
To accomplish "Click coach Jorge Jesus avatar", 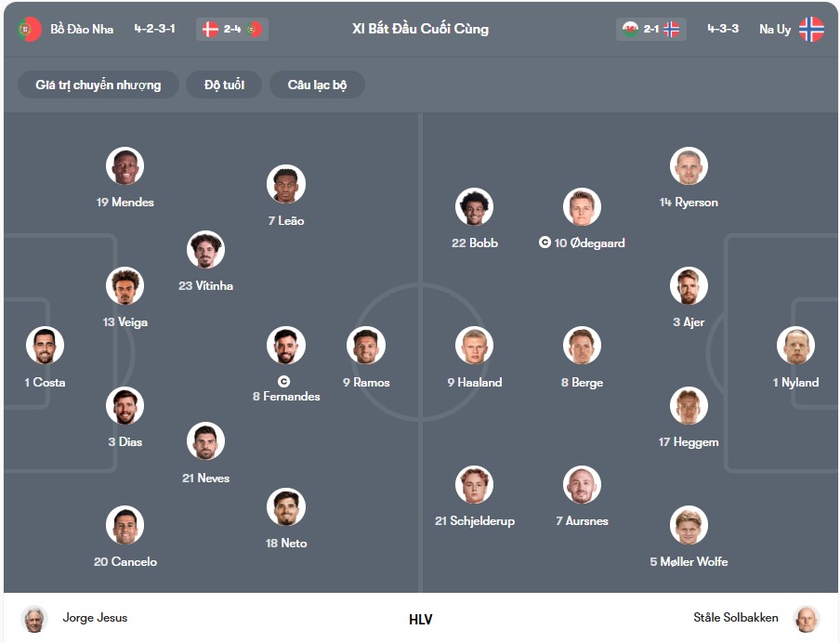I will (x=34, y=619).
